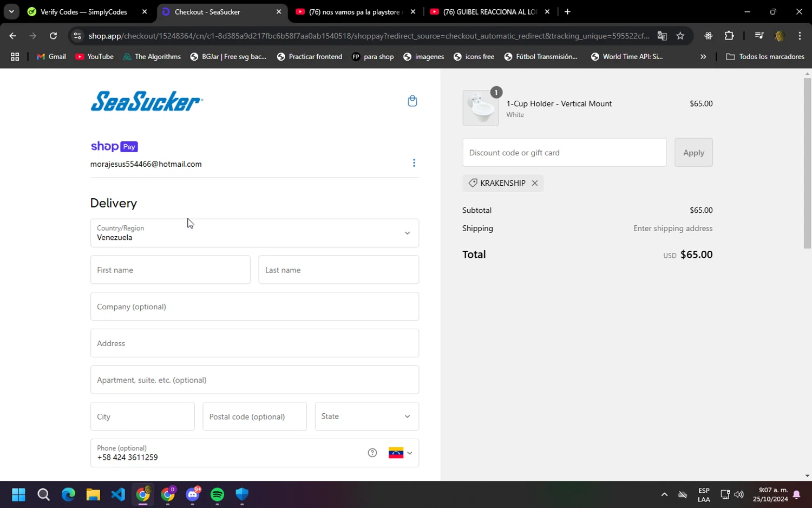Click the page vertical scrollbar
This screenshot has height=508, width=812.
point(807,162)
